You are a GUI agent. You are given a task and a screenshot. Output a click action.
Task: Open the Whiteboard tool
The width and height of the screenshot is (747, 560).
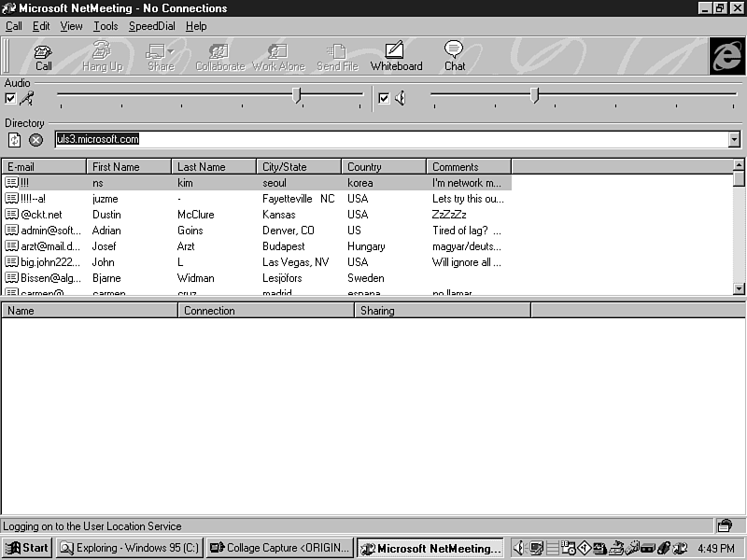[396, 56]
